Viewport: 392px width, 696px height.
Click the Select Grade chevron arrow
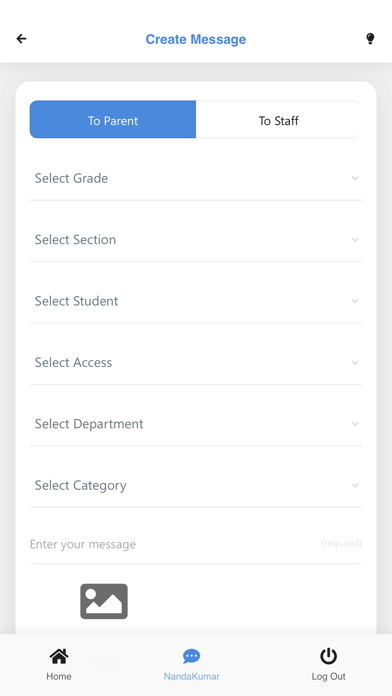click(x=355, y=178)
